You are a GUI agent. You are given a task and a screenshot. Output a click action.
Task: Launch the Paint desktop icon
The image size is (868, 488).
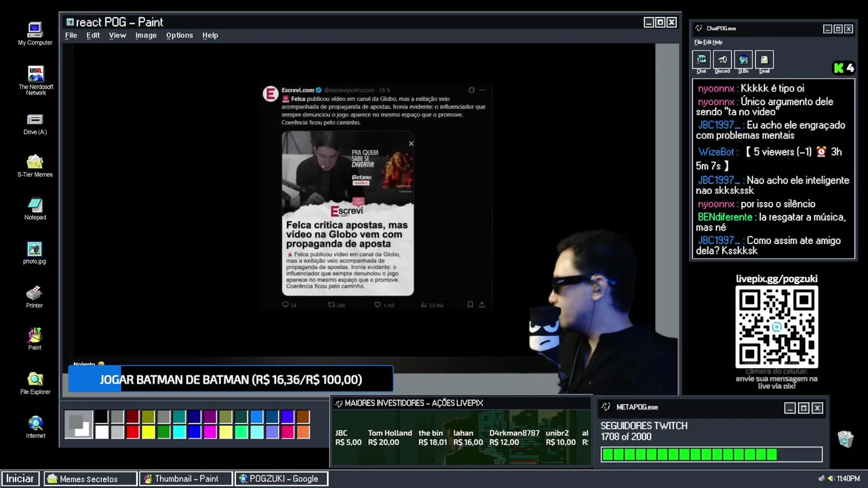point(35,339)
